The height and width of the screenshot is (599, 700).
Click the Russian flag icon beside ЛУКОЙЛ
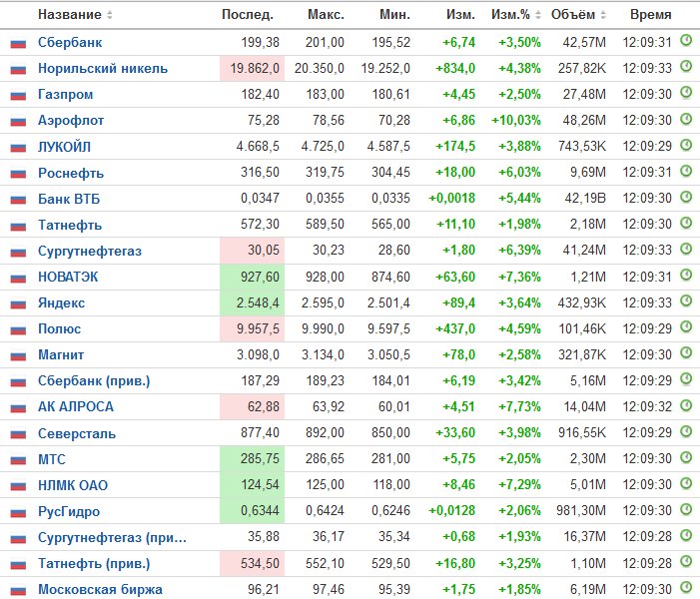point(18,148)
